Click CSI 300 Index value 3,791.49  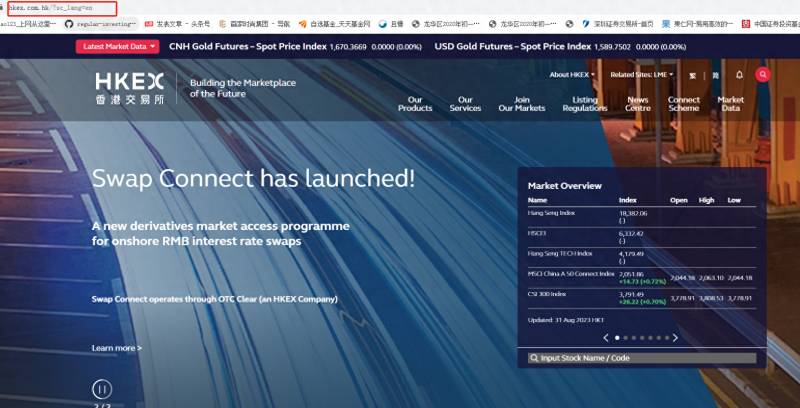(632, 294)
